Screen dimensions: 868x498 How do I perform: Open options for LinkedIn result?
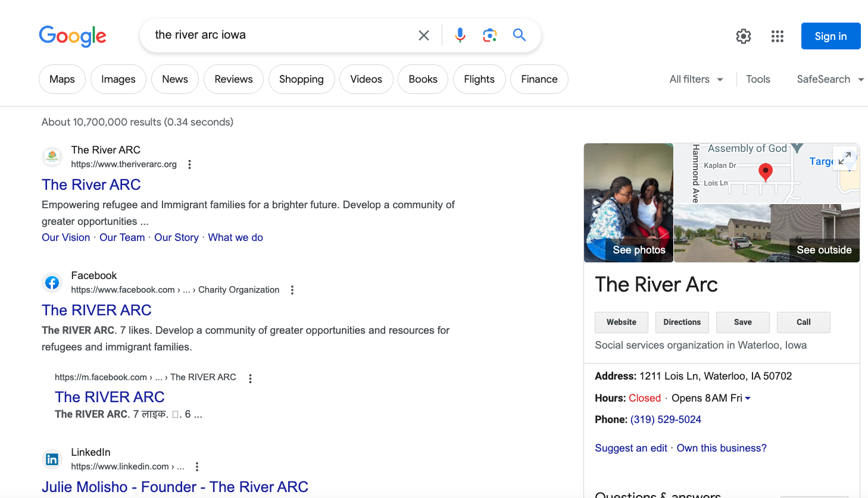pos(196,466)
